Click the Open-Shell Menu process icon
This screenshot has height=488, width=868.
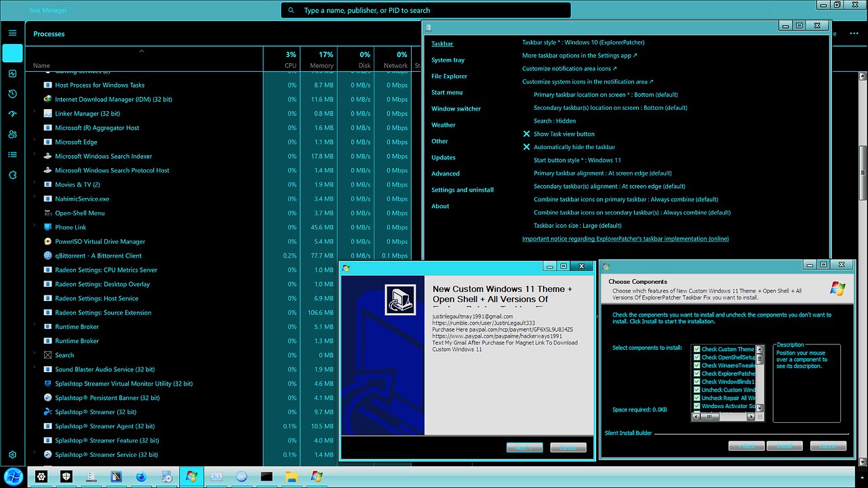[47, 213]
